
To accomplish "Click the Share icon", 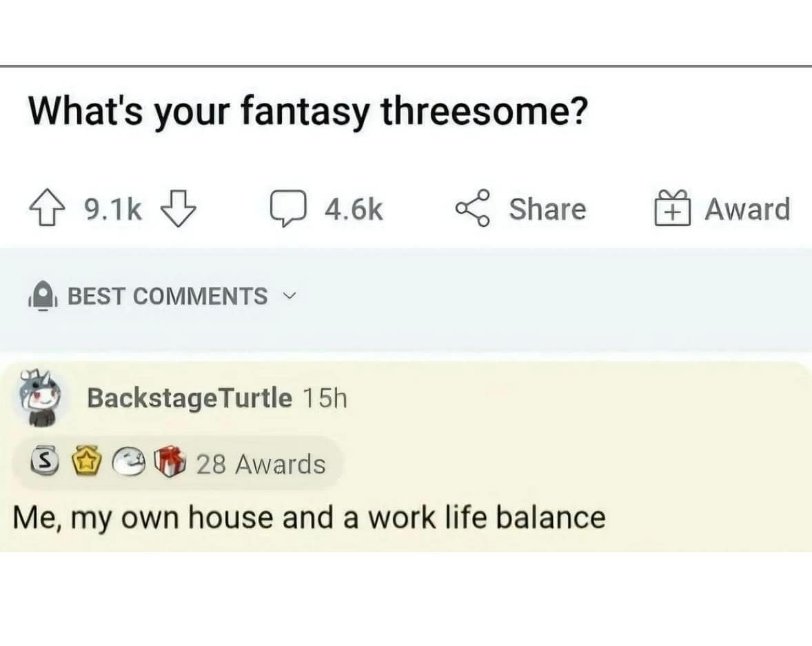I will 472,208.
